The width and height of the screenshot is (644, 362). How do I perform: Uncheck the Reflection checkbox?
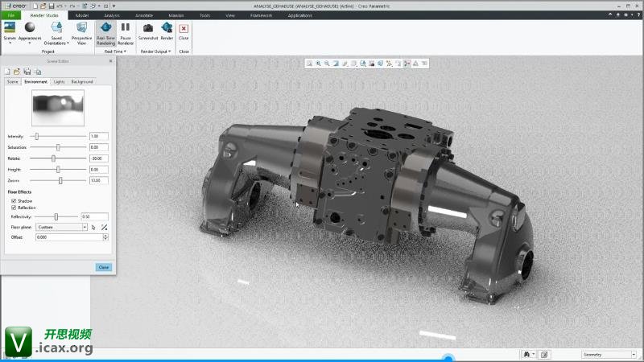[x=14, y=208]
